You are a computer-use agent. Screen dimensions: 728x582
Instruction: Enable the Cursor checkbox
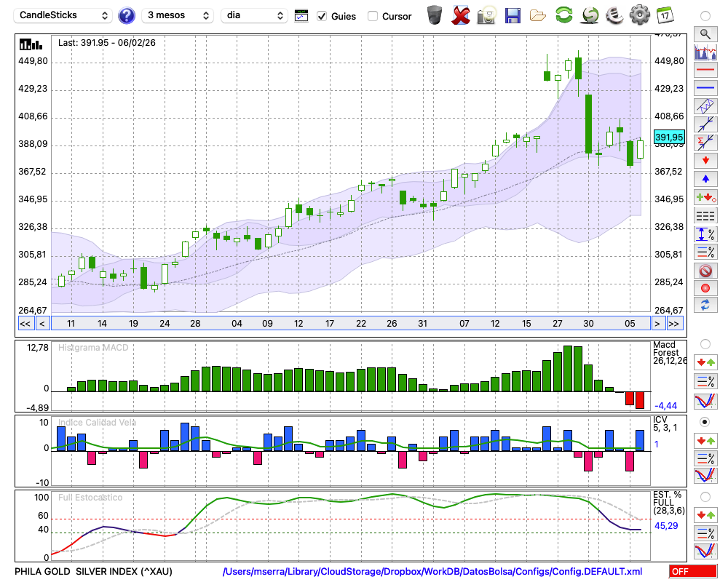pos(373,16)
